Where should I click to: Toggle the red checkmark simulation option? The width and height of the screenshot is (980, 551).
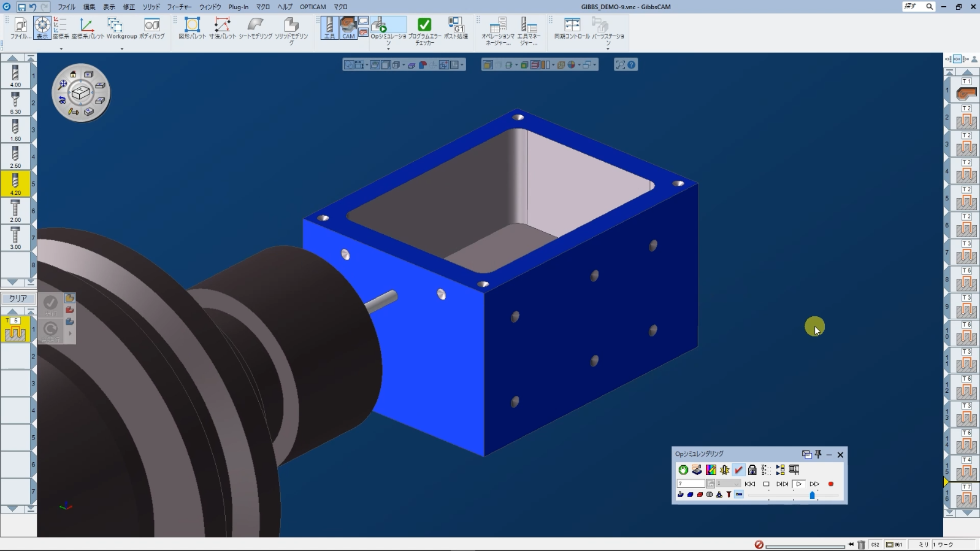(738, 469)
